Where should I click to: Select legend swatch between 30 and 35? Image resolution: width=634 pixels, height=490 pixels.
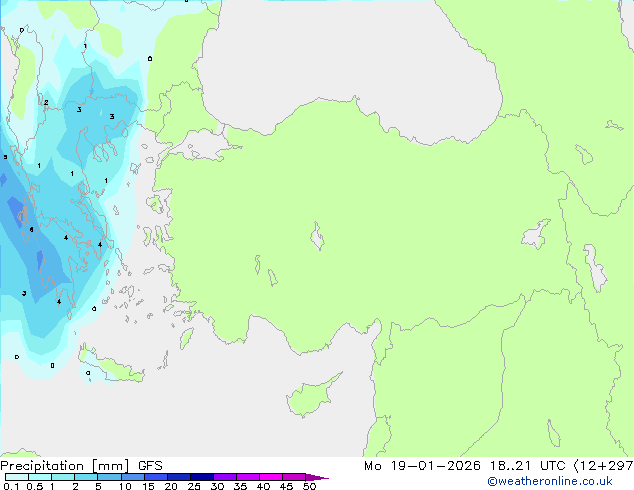click(224, 477)
